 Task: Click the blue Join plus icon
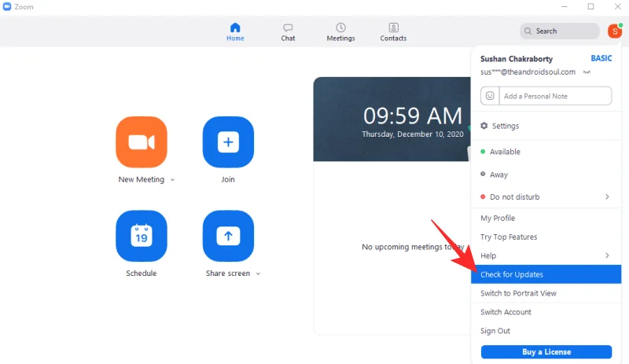pyautogui.click(x=228, y=142)
